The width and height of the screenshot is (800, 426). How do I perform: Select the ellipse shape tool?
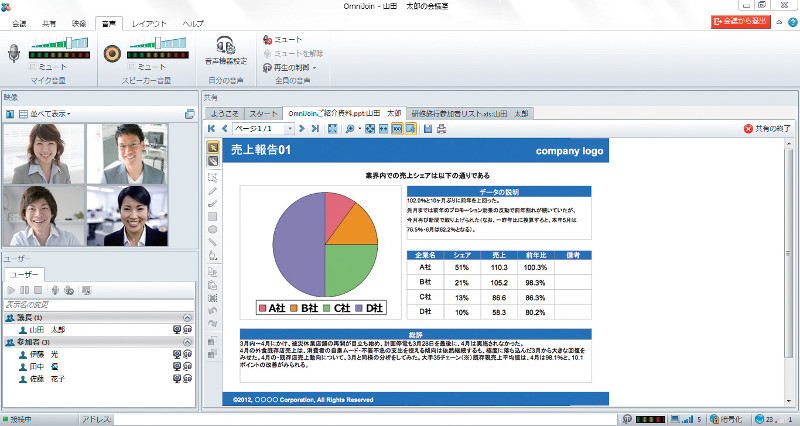pyautogui.click(x=213, y=230)
